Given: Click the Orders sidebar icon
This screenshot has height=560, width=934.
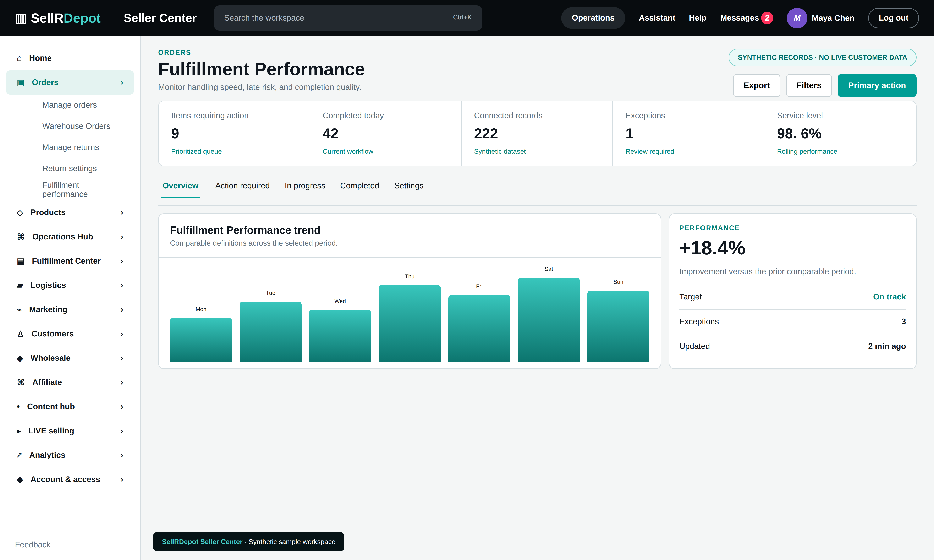Looking at the screenshot, I should [21, 83].
